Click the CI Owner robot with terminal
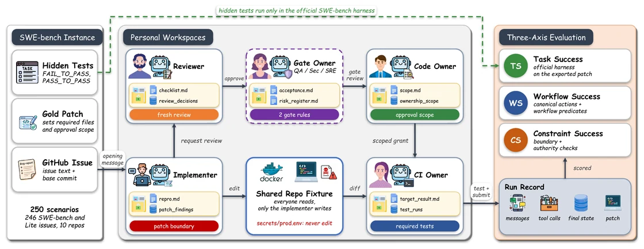This screenshot has height=249, width=644. 402,177
